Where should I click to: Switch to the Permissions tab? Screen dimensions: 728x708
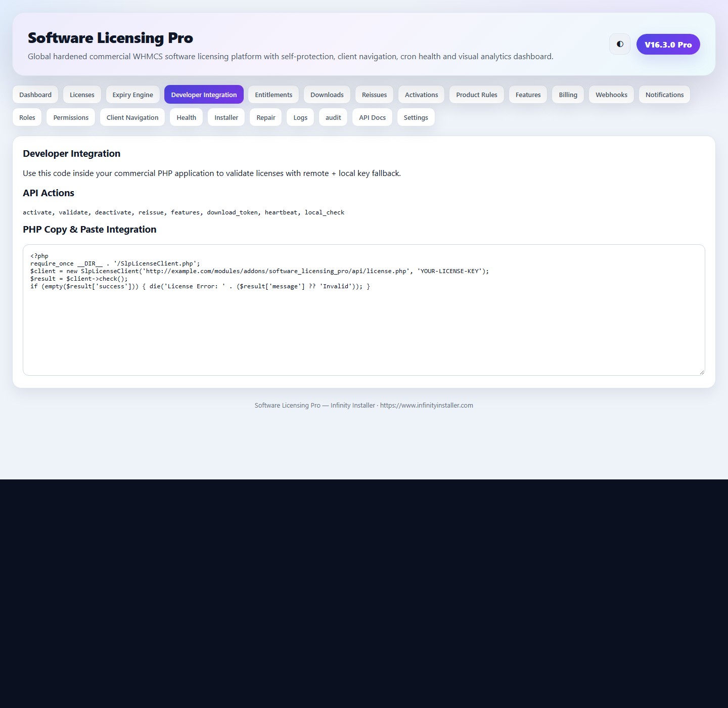click(71, 117)
